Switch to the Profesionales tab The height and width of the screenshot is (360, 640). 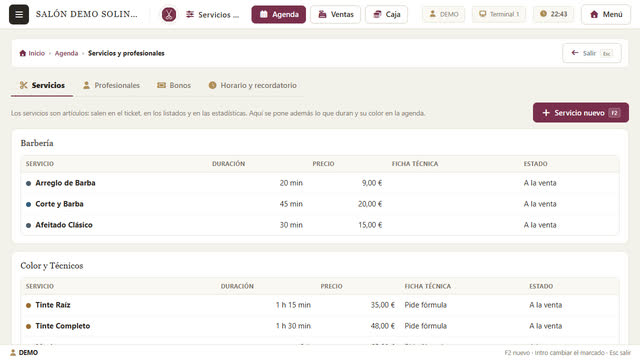click(x=111, y=85)
